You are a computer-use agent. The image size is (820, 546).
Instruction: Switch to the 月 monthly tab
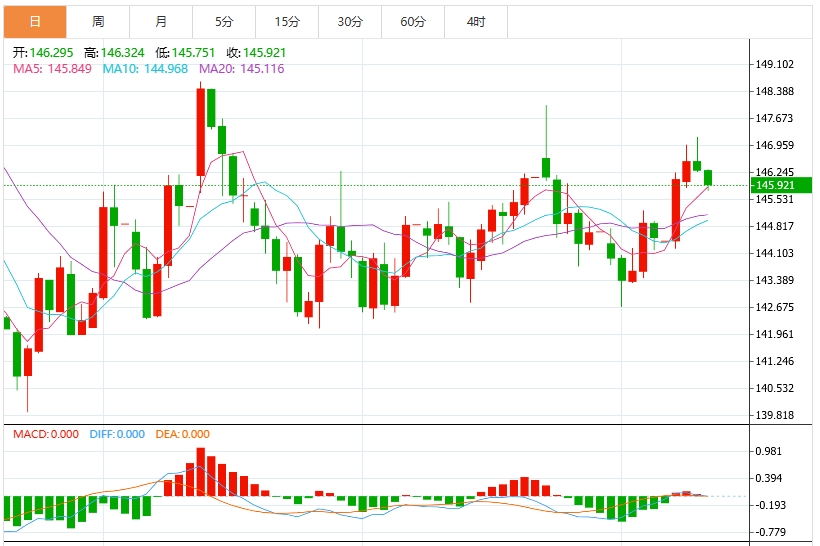click(161, 22)
